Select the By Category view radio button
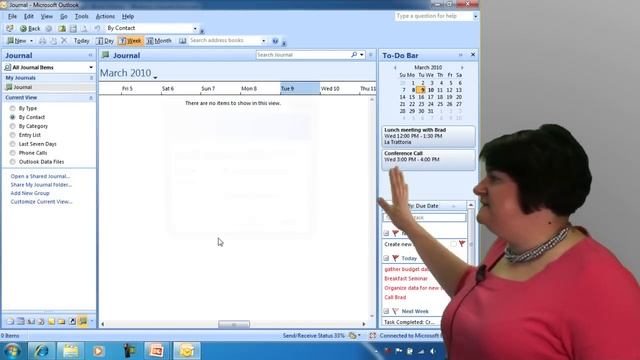 tap(13, 126)
